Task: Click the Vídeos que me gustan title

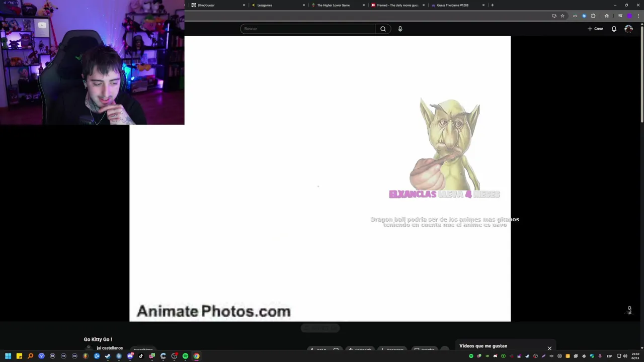Action: click(x=483, y=346)
